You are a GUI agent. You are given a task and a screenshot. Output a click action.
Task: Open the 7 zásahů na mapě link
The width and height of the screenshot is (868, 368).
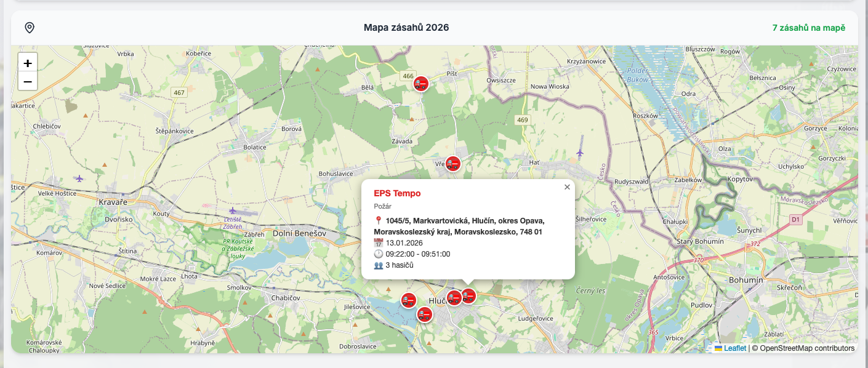click(x=808, y=27)
